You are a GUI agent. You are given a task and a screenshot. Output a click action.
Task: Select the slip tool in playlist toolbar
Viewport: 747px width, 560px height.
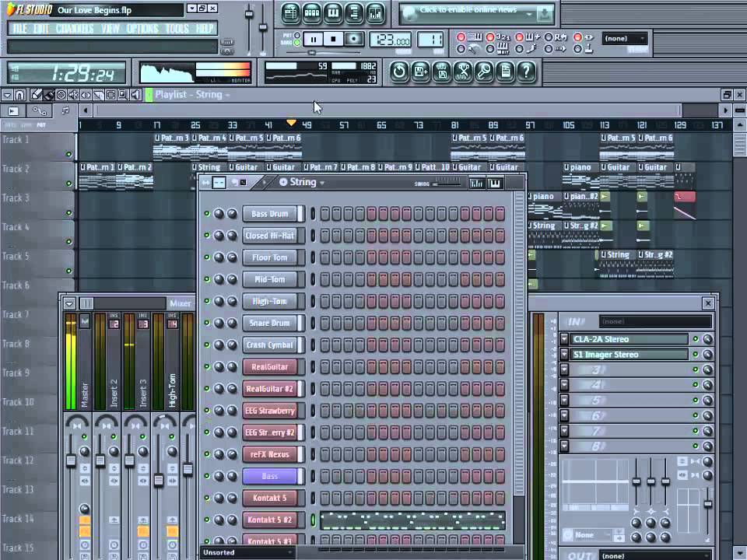coord(86,95)
